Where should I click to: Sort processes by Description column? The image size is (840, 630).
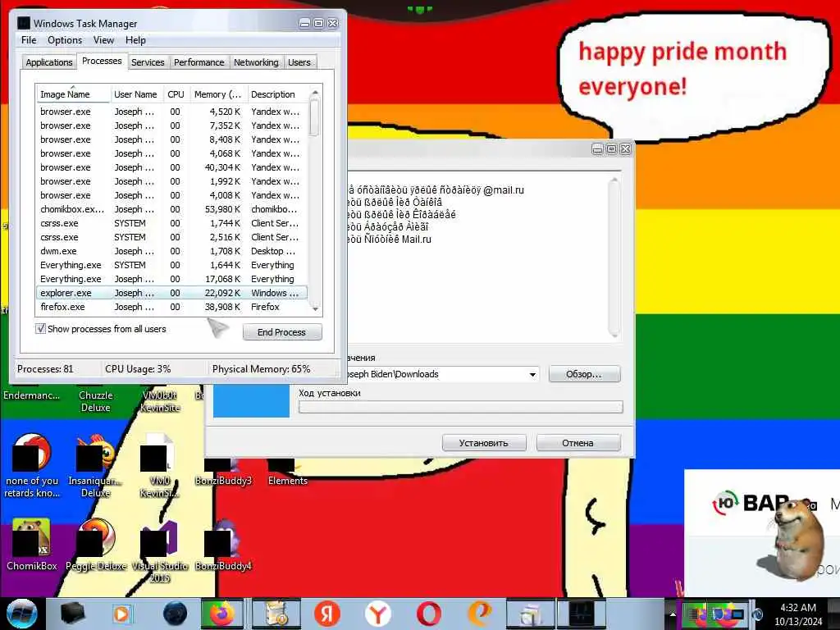coord(277,94)
